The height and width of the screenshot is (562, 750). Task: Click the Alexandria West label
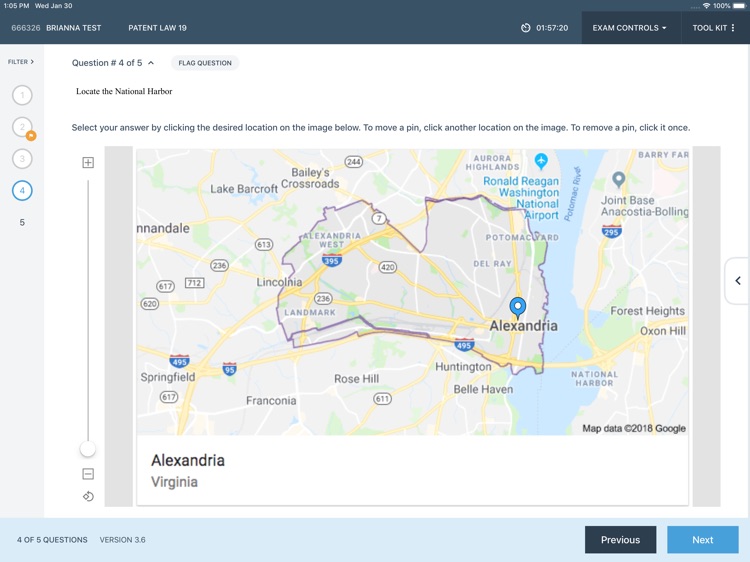coord(331,240)
